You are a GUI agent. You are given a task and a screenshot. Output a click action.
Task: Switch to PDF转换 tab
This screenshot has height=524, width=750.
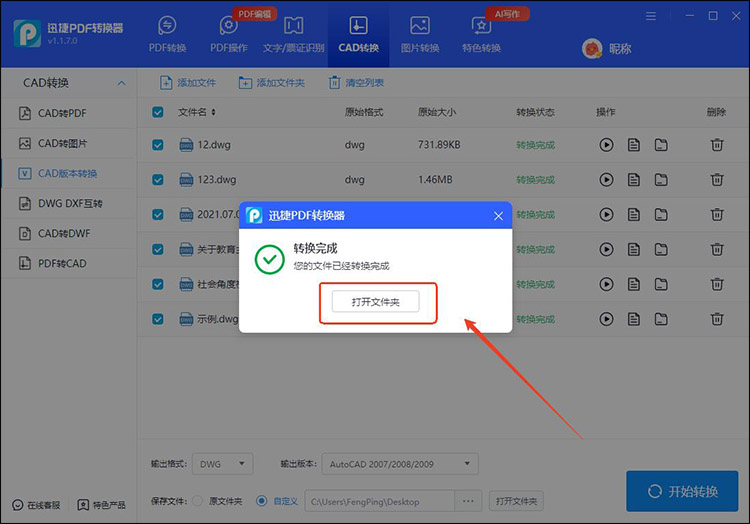pos(167,34)
